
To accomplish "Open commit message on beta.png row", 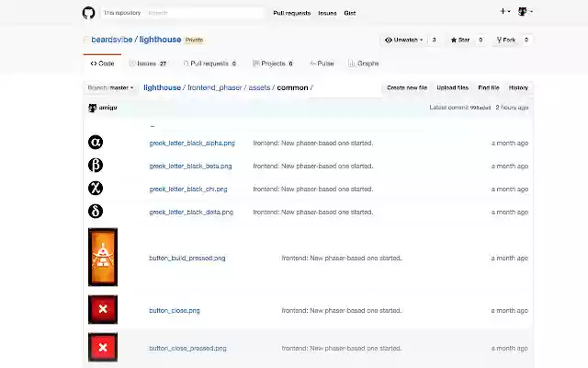I will pos(313,166).
